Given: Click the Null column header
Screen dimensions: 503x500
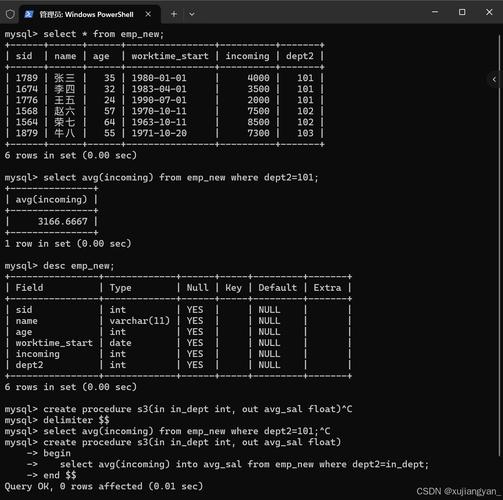Looking at the screenshot, I should click(x=197, y=287).
